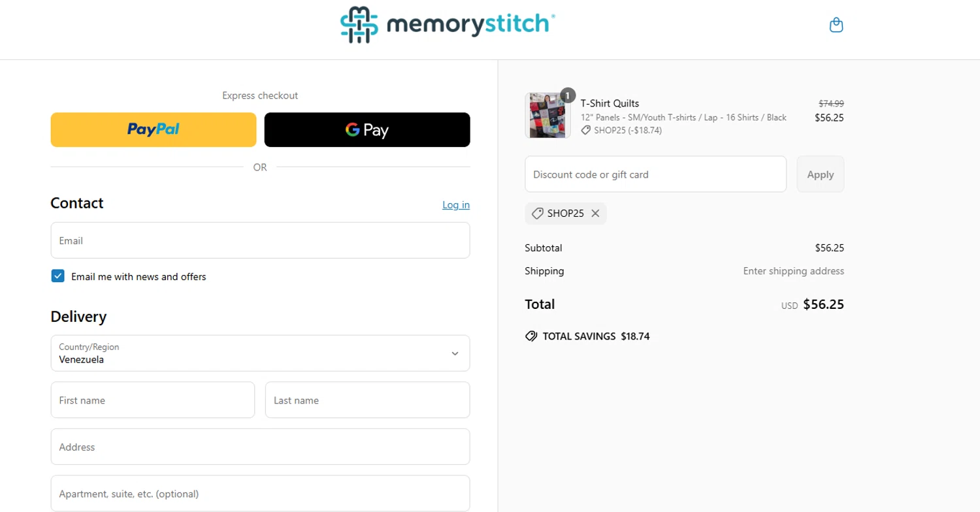This screenshot has width=980, height=512.
Task: Open the Log in link
Action: (x=456, y=204)
